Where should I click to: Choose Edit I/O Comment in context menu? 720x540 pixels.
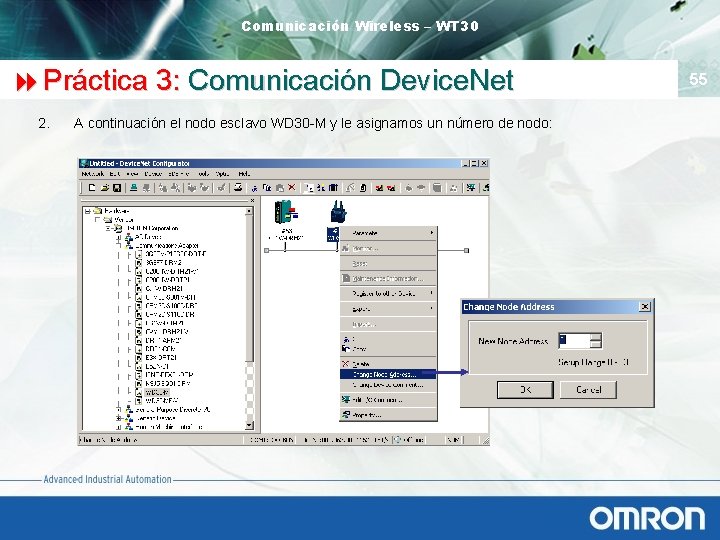[388, 400]
